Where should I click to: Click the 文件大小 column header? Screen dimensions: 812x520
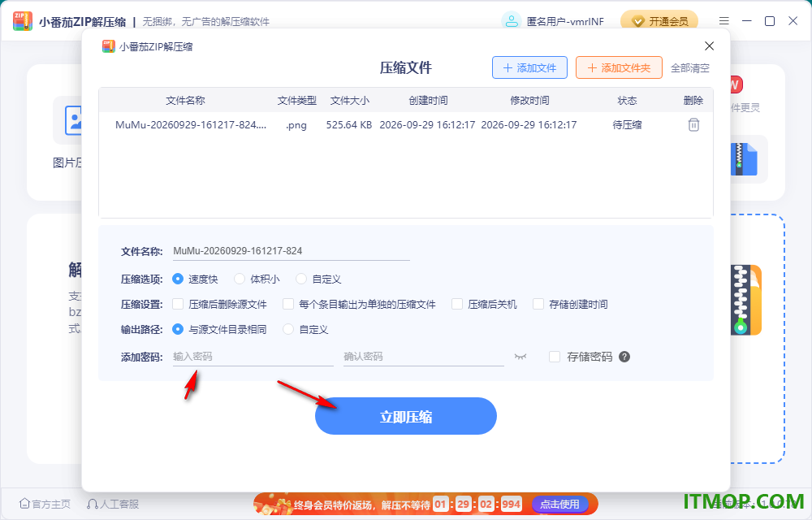click(350, 101)
